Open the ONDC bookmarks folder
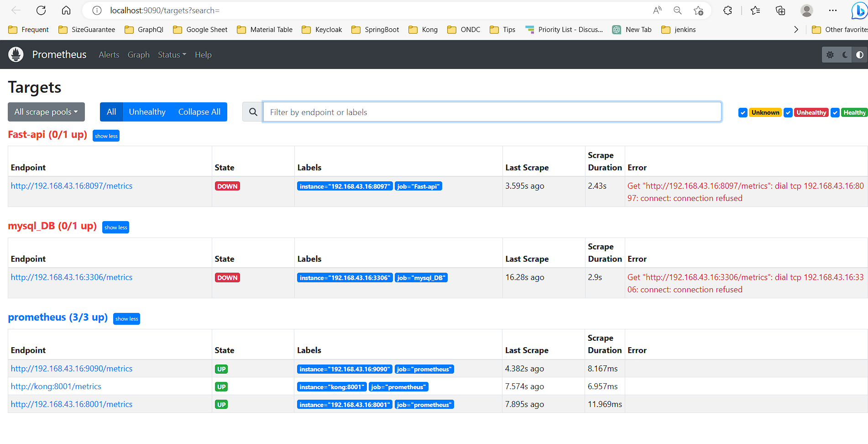 click(x=464, y=30)
